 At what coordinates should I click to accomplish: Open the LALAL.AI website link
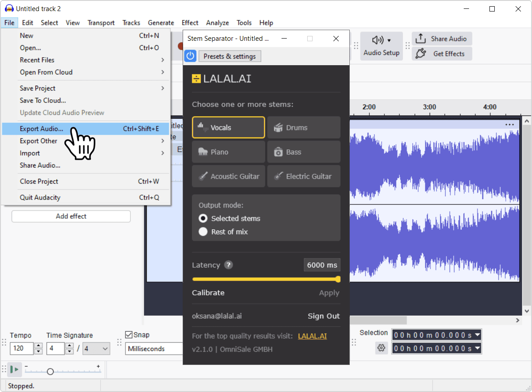(x=313, y=336)
